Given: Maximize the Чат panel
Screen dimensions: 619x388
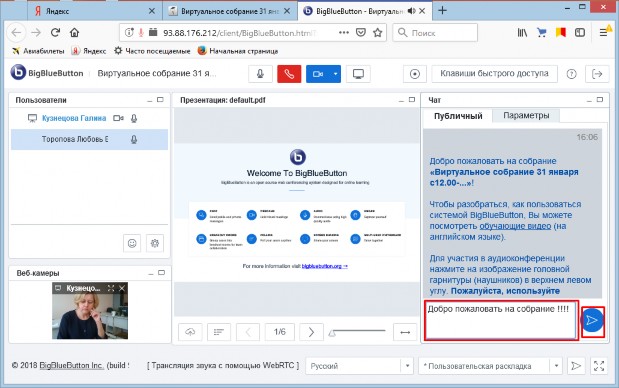Looking at the screenshot, I should coord(600,100).
